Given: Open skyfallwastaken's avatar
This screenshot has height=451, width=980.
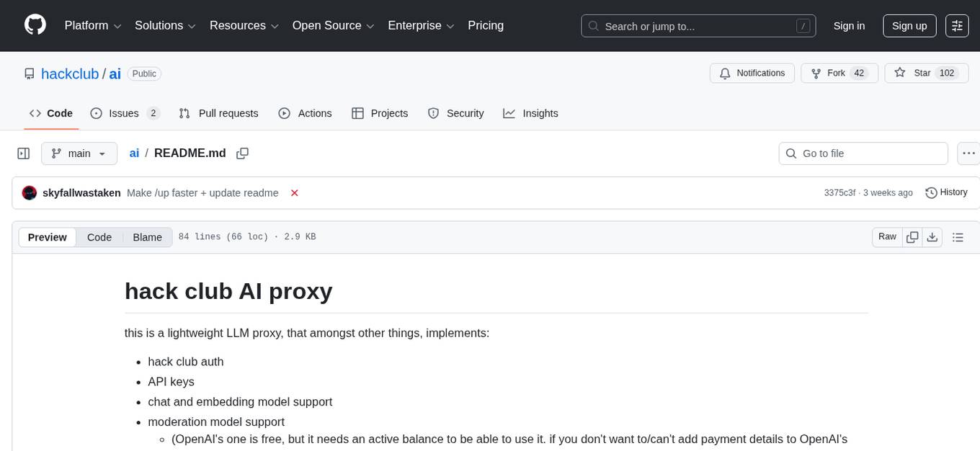Looking at the screenshot, I should click(x=30, y=193).
